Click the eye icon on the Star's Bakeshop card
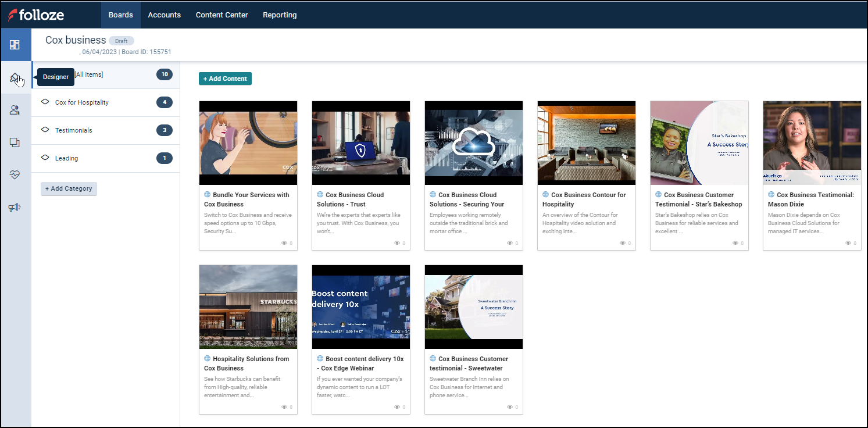868x428 pixels. (734, 243)
